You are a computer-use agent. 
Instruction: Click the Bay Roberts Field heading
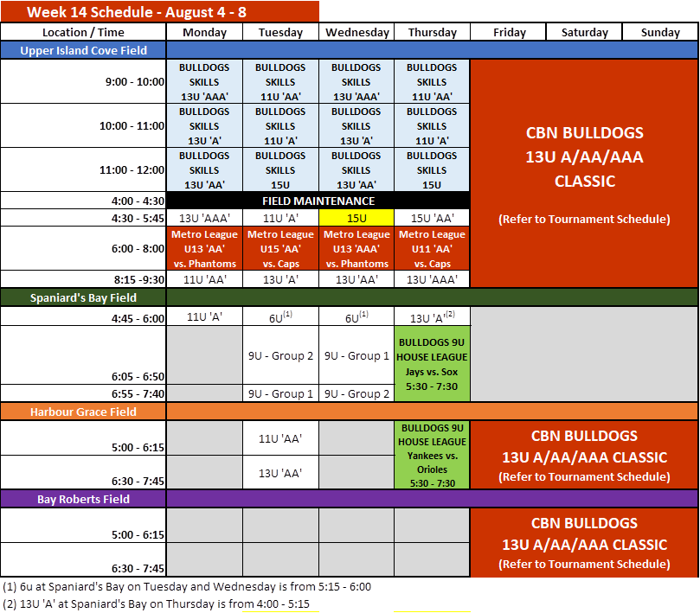tap(83, 499)
